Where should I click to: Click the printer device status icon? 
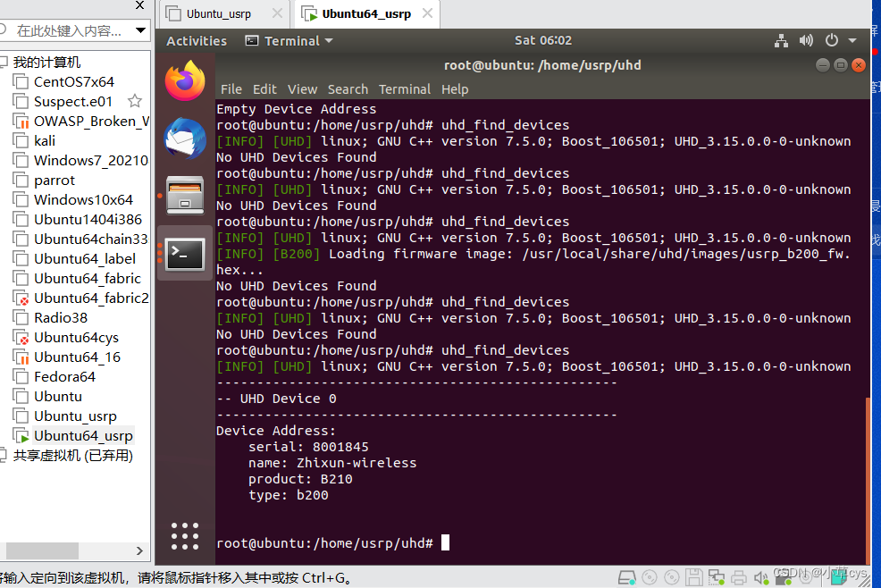(x=739, y=577)
